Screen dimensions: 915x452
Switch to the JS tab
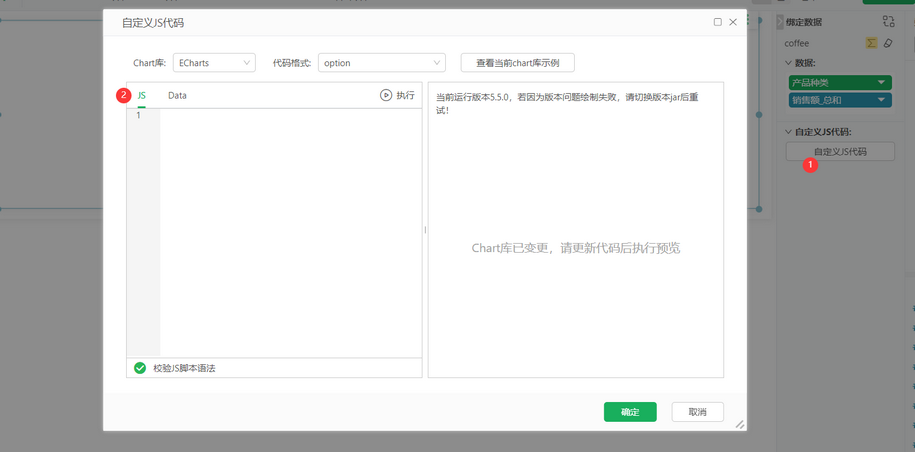(x=142, y=95)
